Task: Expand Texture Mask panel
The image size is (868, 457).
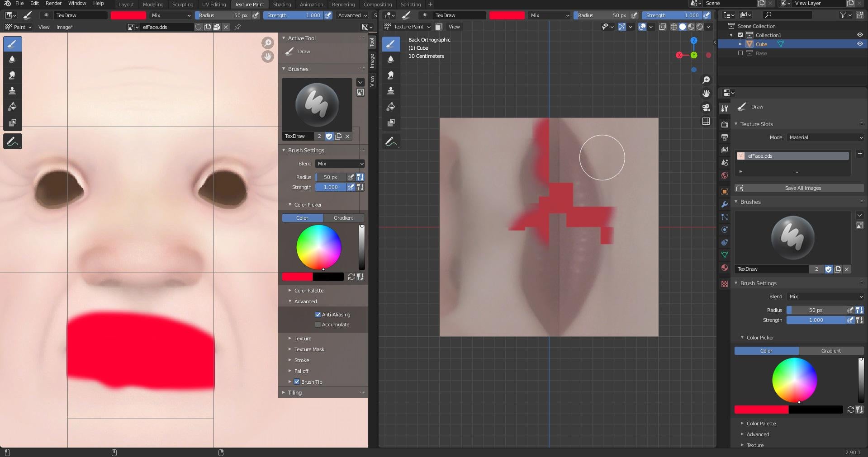Action: [x=309, y=349]
